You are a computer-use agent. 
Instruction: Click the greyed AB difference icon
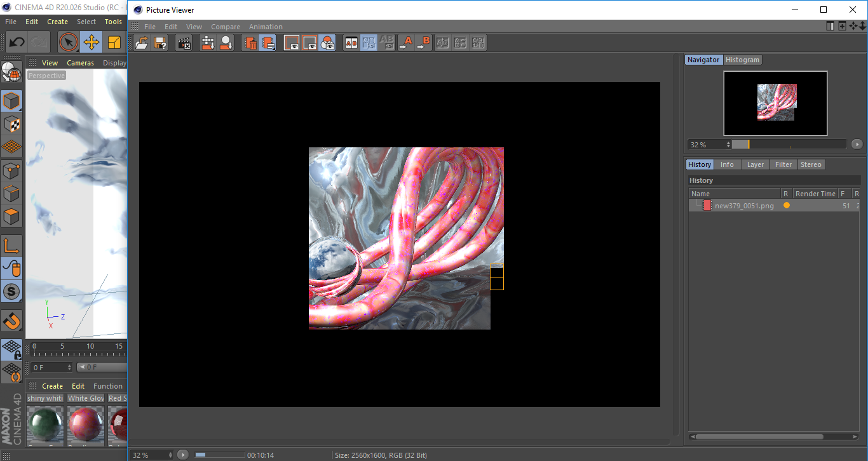386,43
